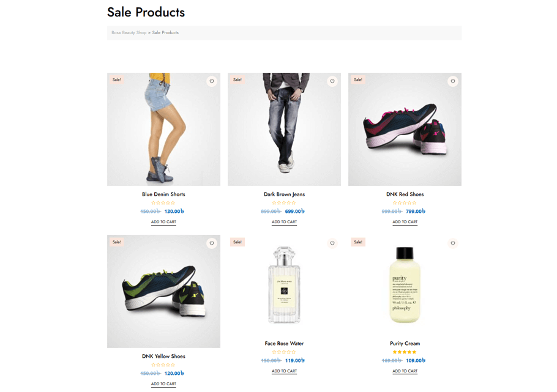
Task: Click the DNK Yellow Shoes product thumbnail
Action: [x=163, y=291]
